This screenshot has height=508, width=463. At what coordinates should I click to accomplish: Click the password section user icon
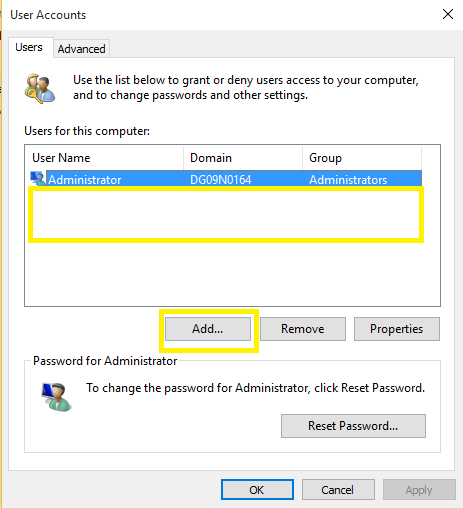click(x=56, y=397)
